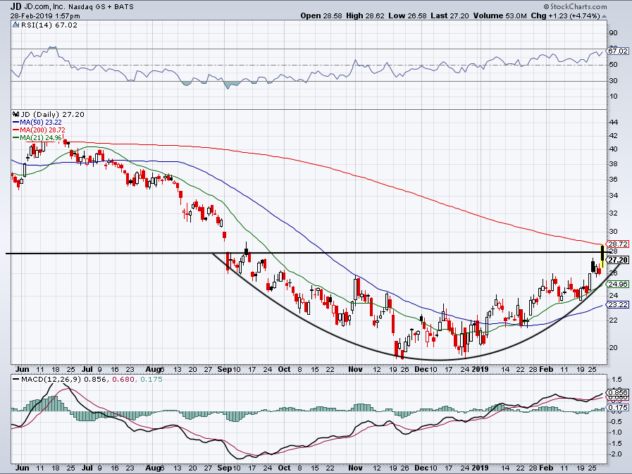Click the black horizontal resistance line at 28
This screenshot has width=632, height=474.
pos(306,253)
